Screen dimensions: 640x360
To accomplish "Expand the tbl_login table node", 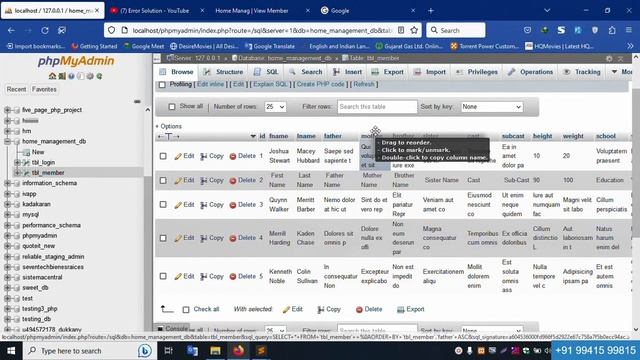I will (17, 162).
